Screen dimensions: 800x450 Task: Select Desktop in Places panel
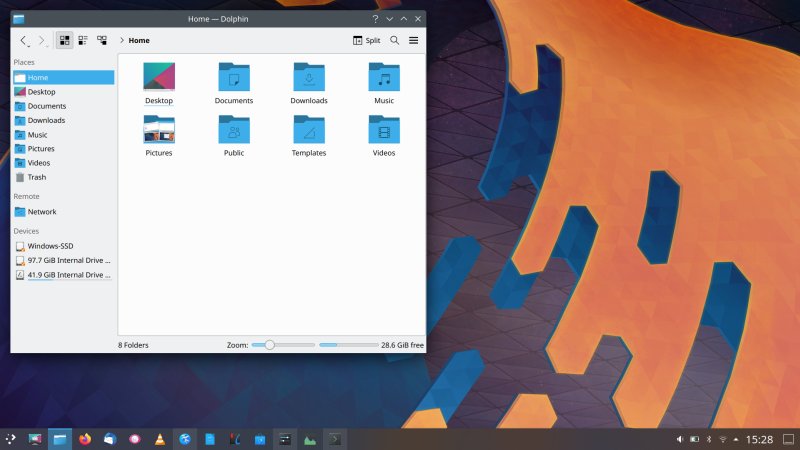pos(63,92)
